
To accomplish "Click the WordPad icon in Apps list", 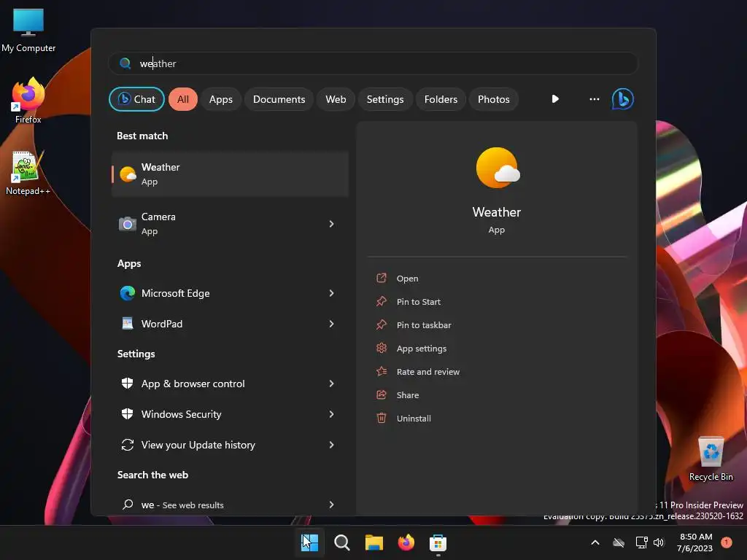I will point(127,324).
